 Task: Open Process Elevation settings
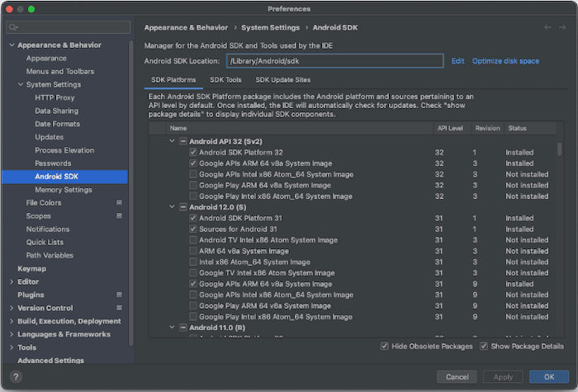click(x=64, y=150)
